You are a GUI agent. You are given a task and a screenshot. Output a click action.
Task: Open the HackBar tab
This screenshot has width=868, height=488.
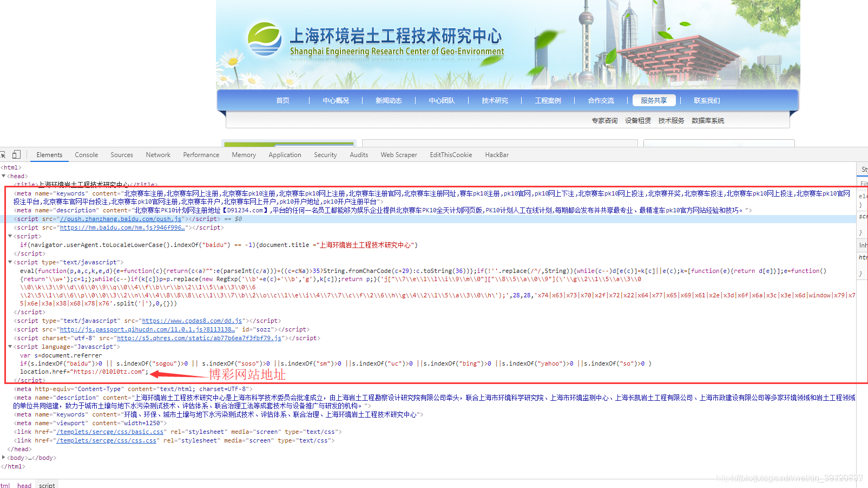pos(497,155)
